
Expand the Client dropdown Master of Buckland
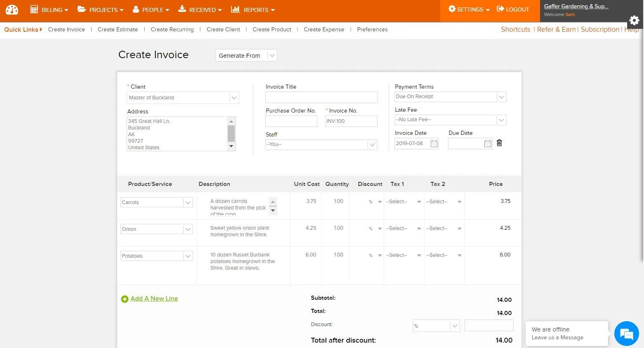tap(183, 98)
